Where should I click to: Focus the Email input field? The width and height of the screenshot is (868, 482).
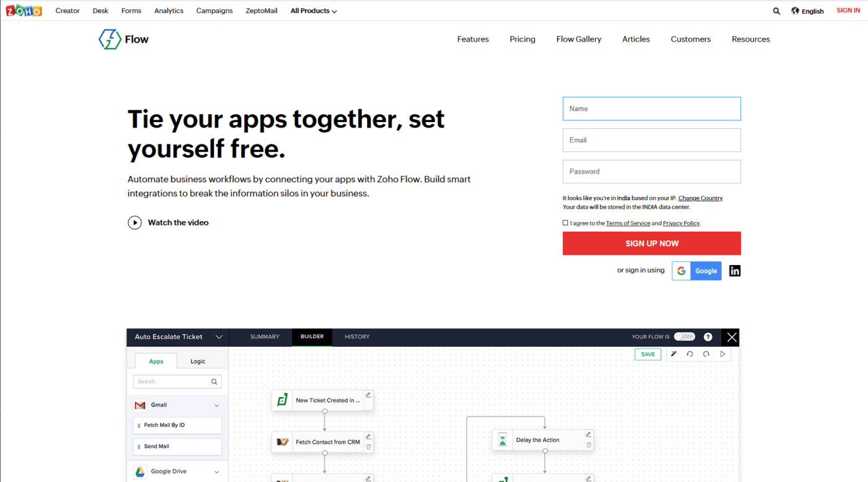tap(652, 140)
